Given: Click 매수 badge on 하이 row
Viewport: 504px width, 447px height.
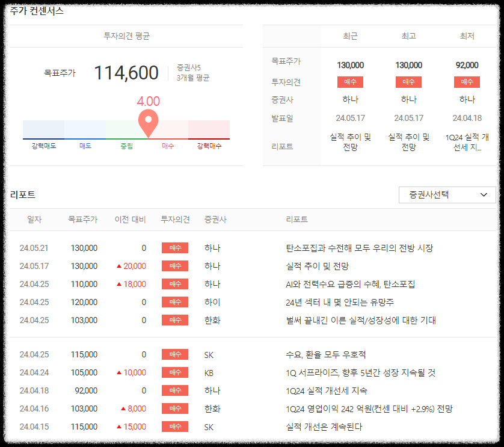Looking at the screenshot, I should point(175,302).
